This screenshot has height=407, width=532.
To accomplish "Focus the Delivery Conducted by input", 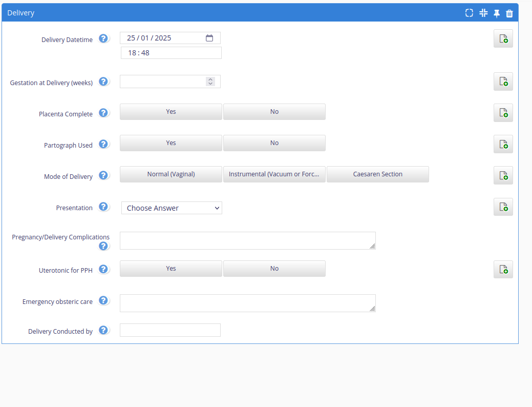I will pyautogui.click(x=170, y=330).
